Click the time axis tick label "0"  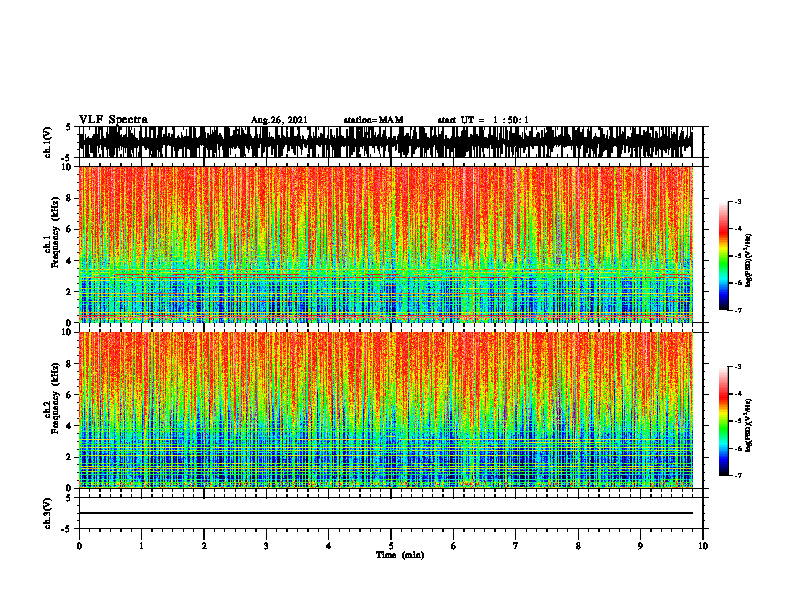pyautogui.click(x=79, y=546)
